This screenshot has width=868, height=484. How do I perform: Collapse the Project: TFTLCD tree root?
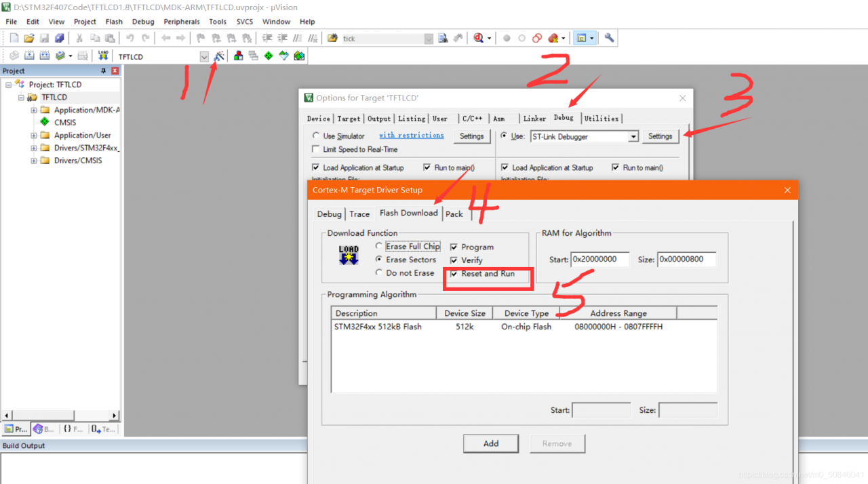tap(9, 85)
